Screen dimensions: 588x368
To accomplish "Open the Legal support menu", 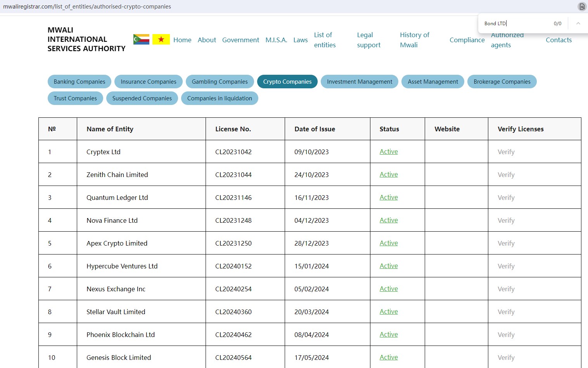I will 368,40.
